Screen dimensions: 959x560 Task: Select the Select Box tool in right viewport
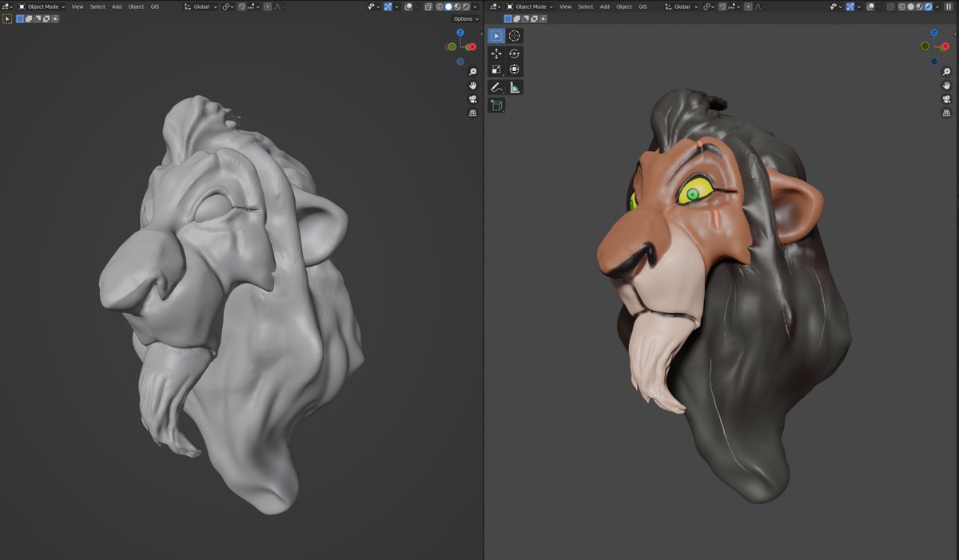pyautogui.click(x=496, y=36)
